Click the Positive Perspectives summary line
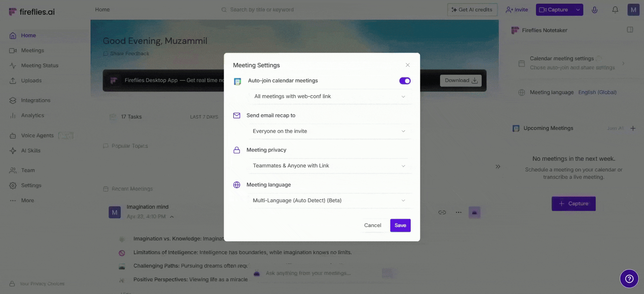644x294 pixels. coord(191,280)
